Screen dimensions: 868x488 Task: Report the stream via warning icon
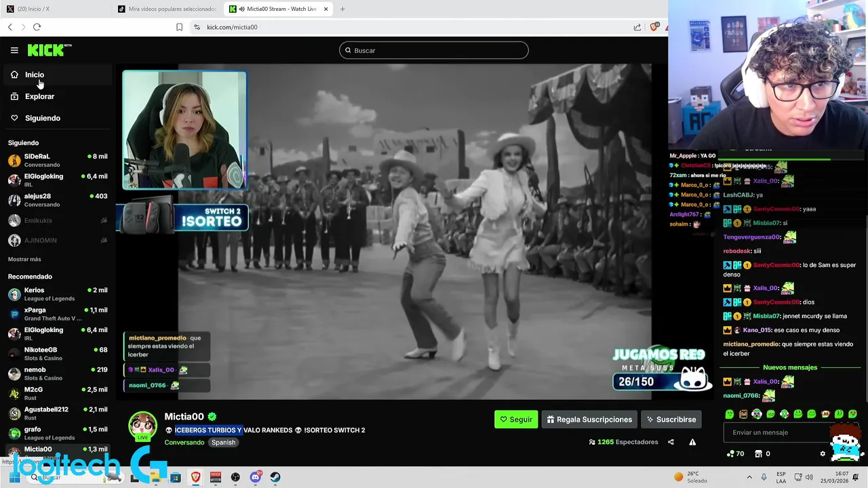(x=692, y=442)
